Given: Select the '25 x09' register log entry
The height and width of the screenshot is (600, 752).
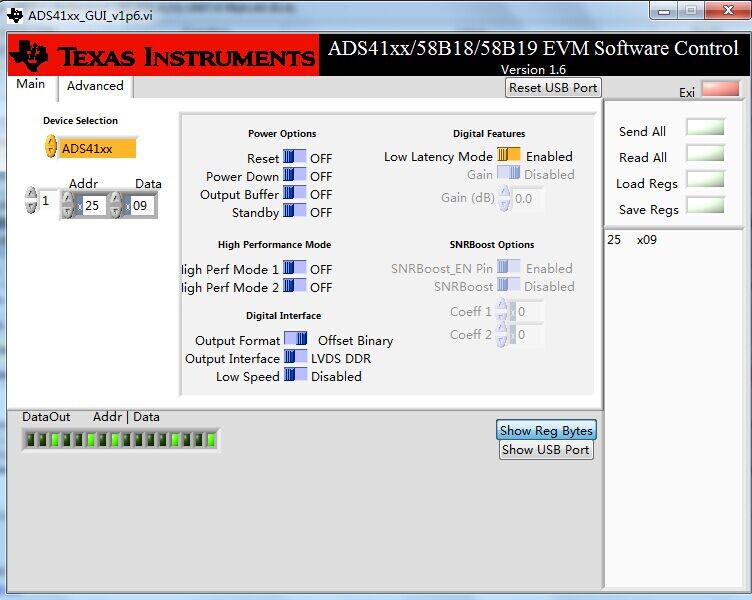Looking at the screenshot, I should (632, 240).
